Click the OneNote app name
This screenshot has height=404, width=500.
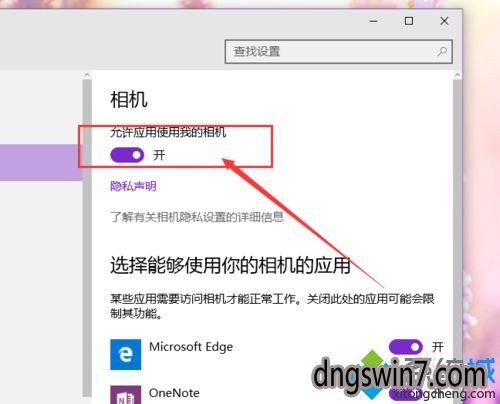[174, 393]
